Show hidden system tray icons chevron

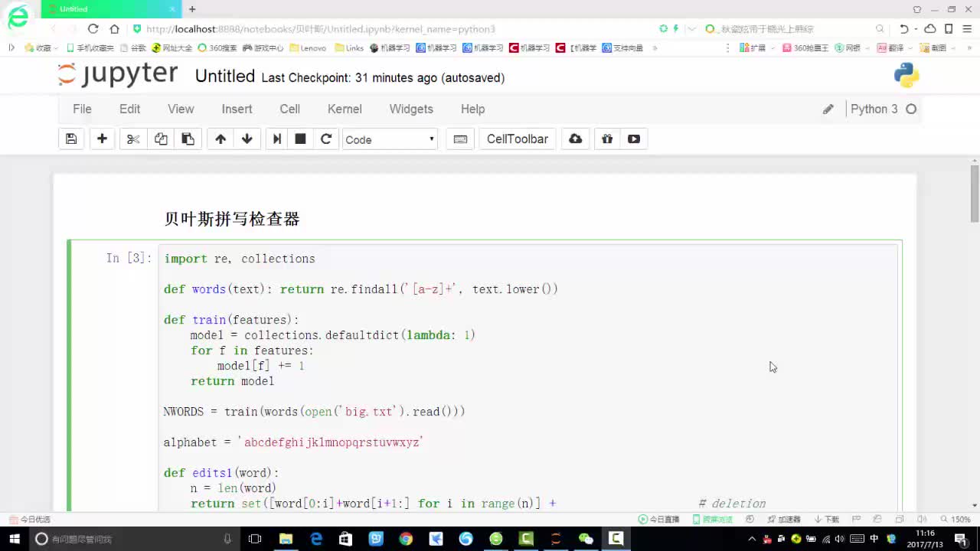pyautogui.click(x=751, y=539)
